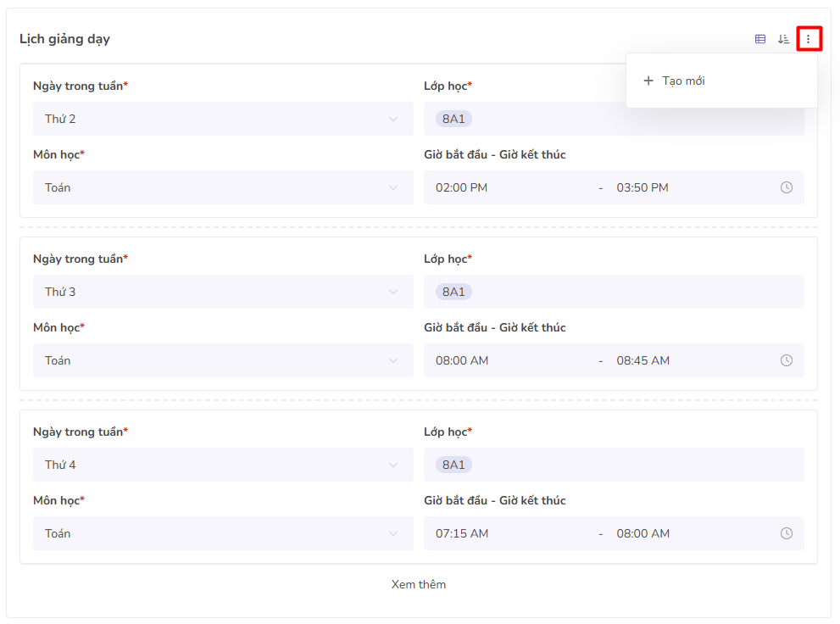Click the 02:00 PM start time field
This screenshot has height=624, width=840.
pos(462,187)
